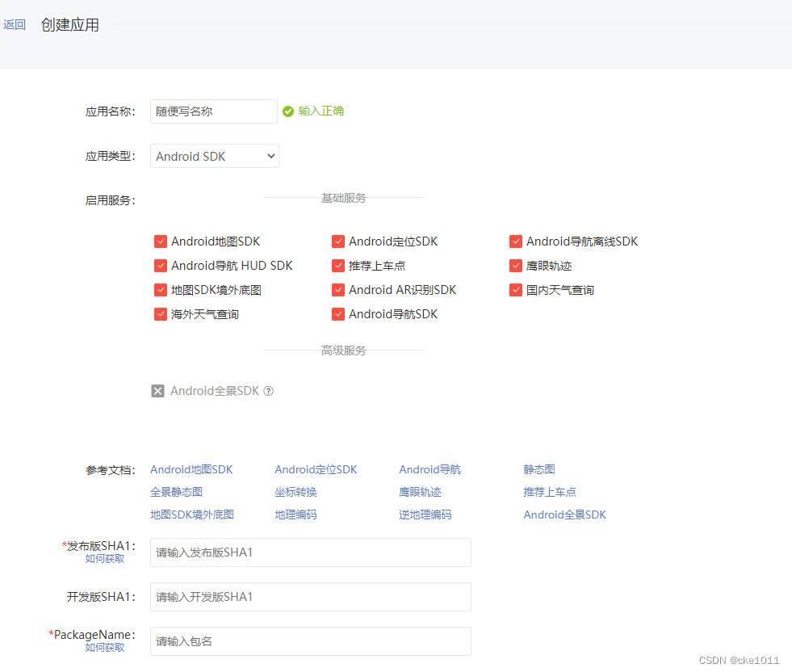792x672 pixels.
Task: Open the 地理编码 documentation link
Action: pos(295,514)
